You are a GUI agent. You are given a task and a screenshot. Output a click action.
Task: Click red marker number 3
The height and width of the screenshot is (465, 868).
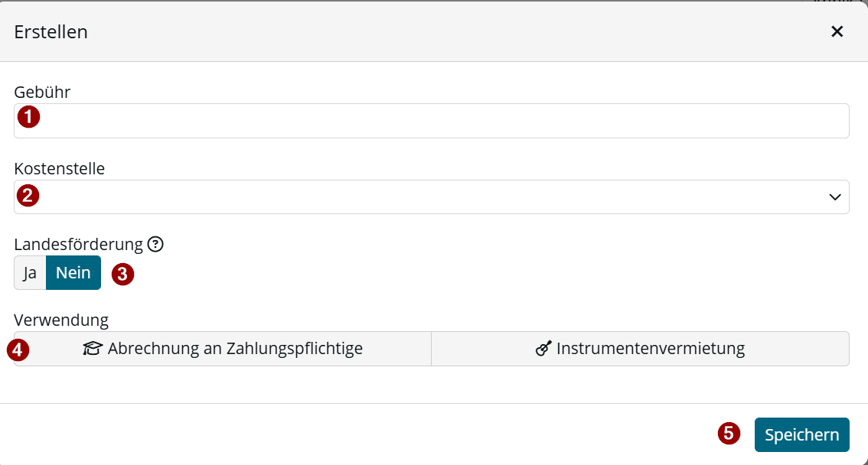pyautogui.click(x=123, y=274)
